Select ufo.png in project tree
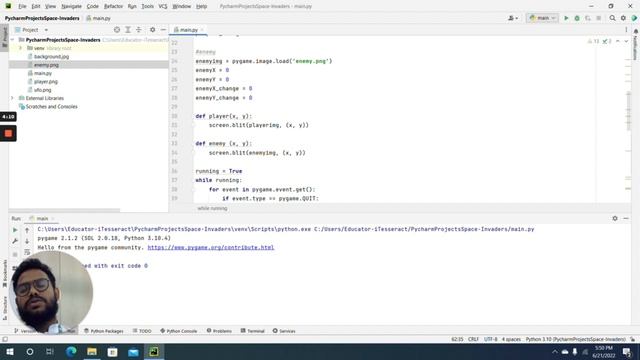This screenshot has width=640, height=360. pyautogui.click(x=42, y=90)
